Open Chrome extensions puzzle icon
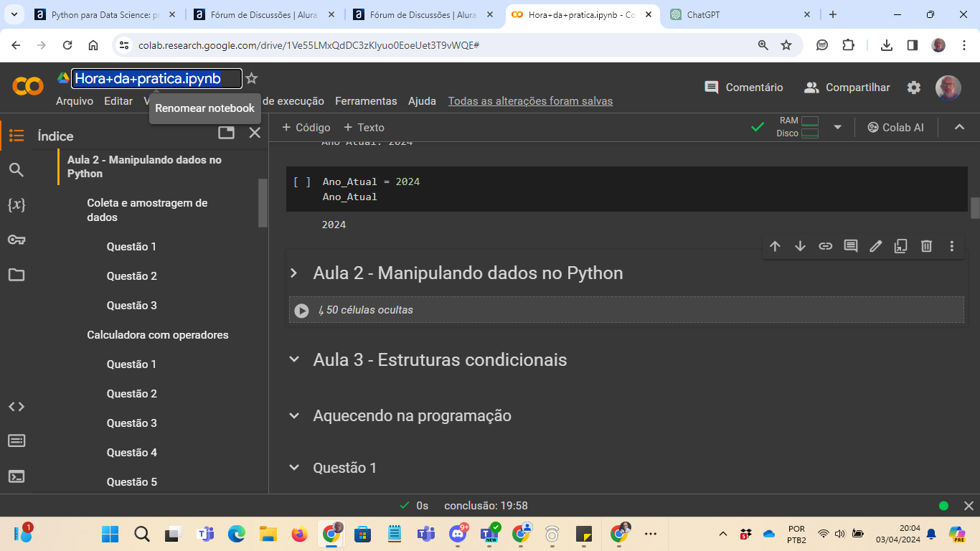This screenshot has width=980, height=551. tap(848, 45)
